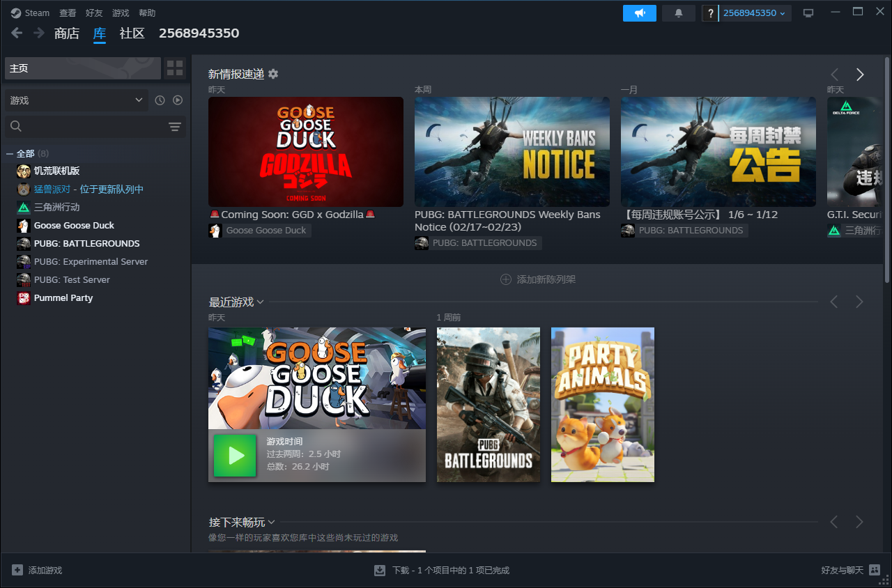Viewport: 892px width, 588px height.
Task: Open the 查看 menu
Action: pos(68,13)
